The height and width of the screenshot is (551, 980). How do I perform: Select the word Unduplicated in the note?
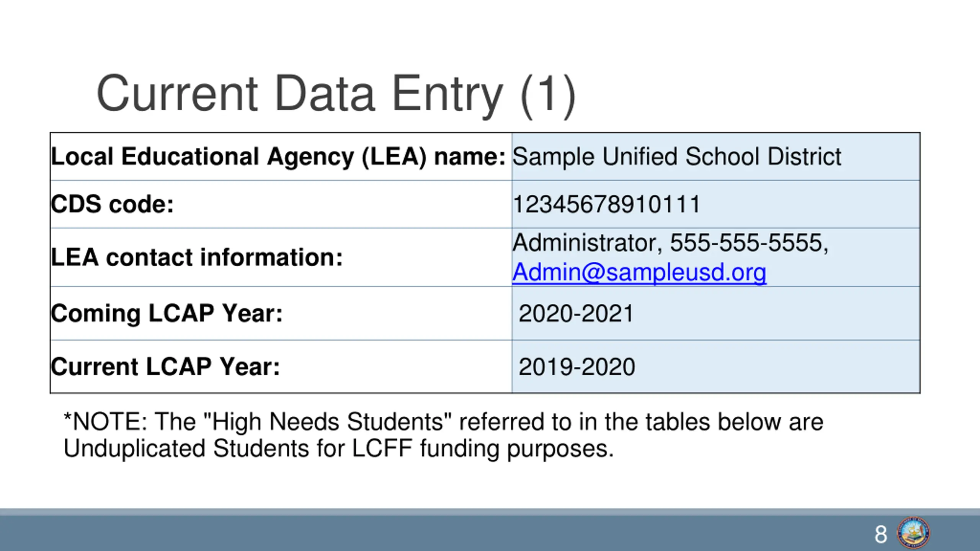pos(134,448)
